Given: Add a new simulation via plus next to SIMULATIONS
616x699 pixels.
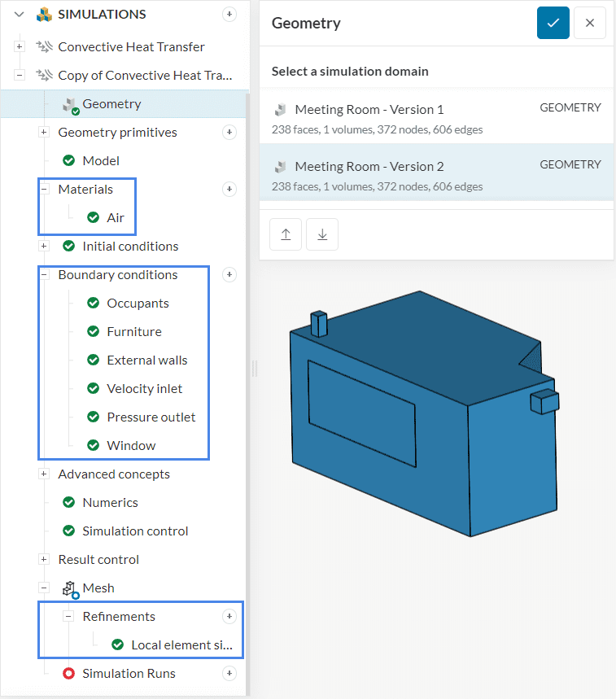Looking at the screenshot, I should 229,14.
